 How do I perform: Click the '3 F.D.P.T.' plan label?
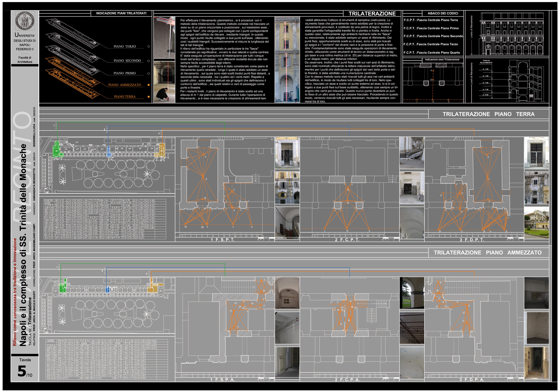[x=472, y=240]
